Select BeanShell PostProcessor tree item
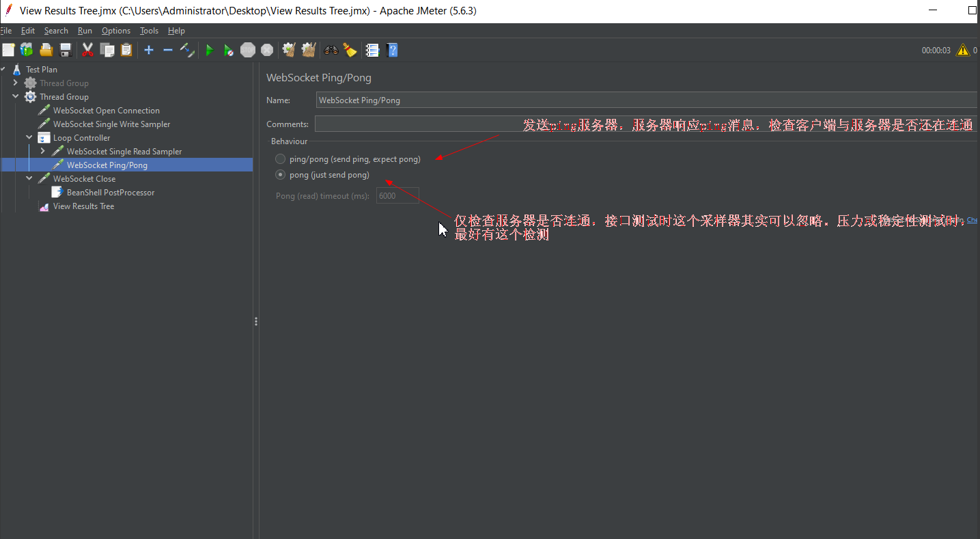Image resolution: width=980 pixels, height=539 pixels. pos(111,192)
